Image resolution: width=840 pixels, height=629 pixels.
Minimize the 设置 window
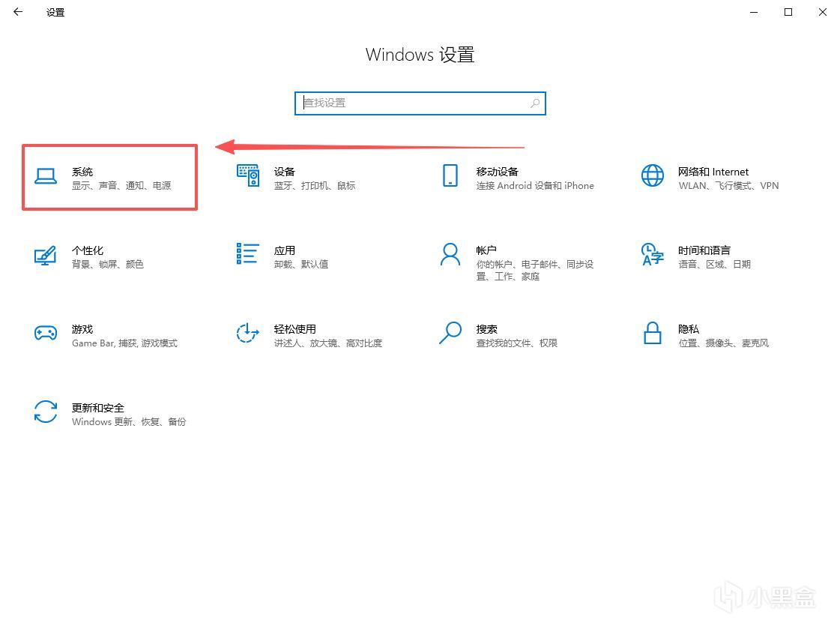754,12
